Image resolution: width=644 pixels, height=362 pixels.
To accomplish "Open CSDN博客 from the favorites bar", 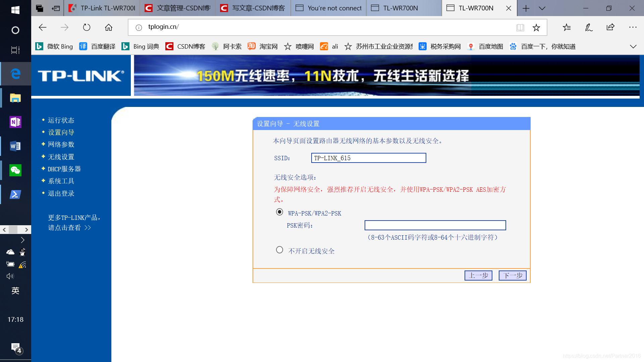I will (191, 46).
